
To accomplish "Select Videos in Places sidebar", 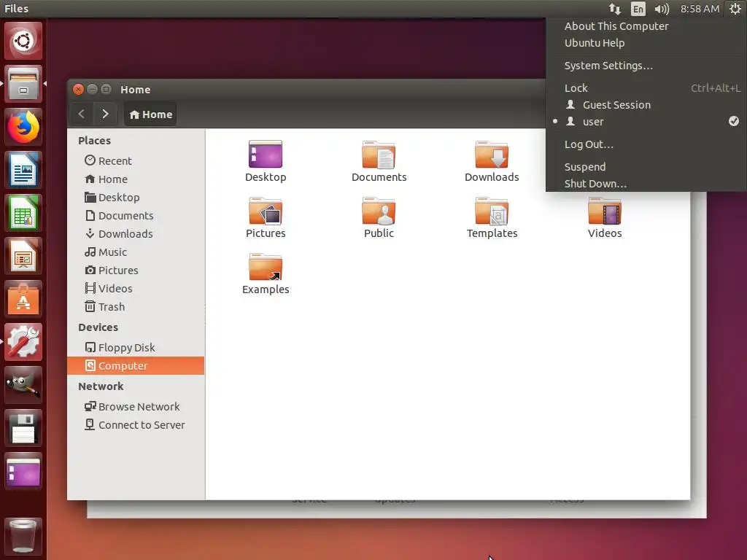I will pos(136,289).
